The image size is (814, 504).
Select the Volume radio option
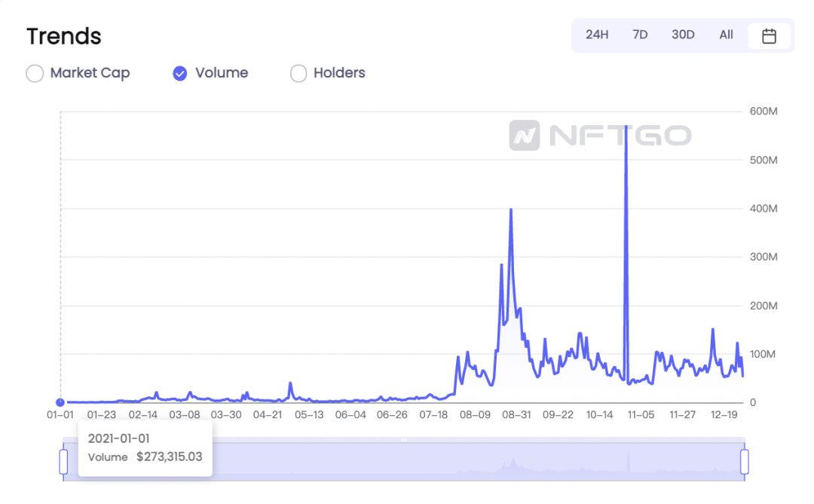tap(180, 73)
